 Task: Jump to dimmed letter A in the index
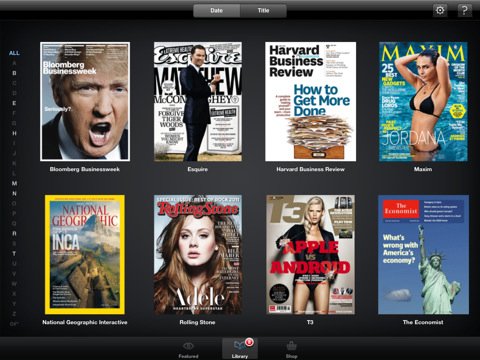(x=14, y=63)
